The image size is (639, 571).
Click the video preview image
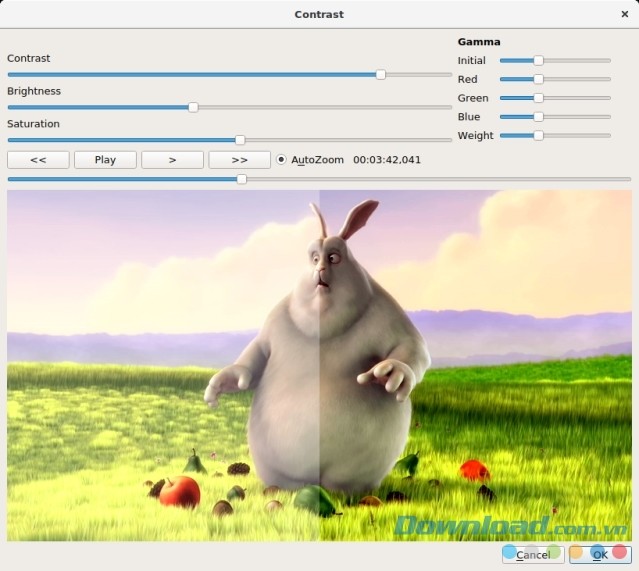click(319, 365)
